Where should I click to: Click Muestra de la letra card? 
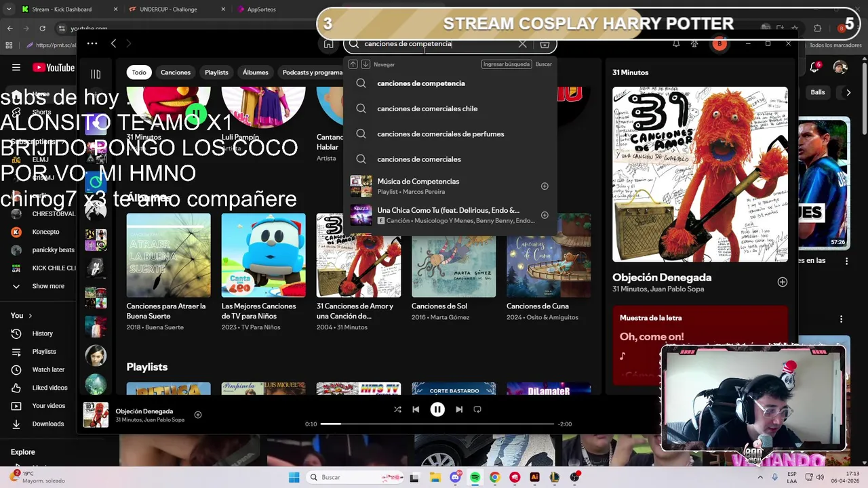(701, 346)
